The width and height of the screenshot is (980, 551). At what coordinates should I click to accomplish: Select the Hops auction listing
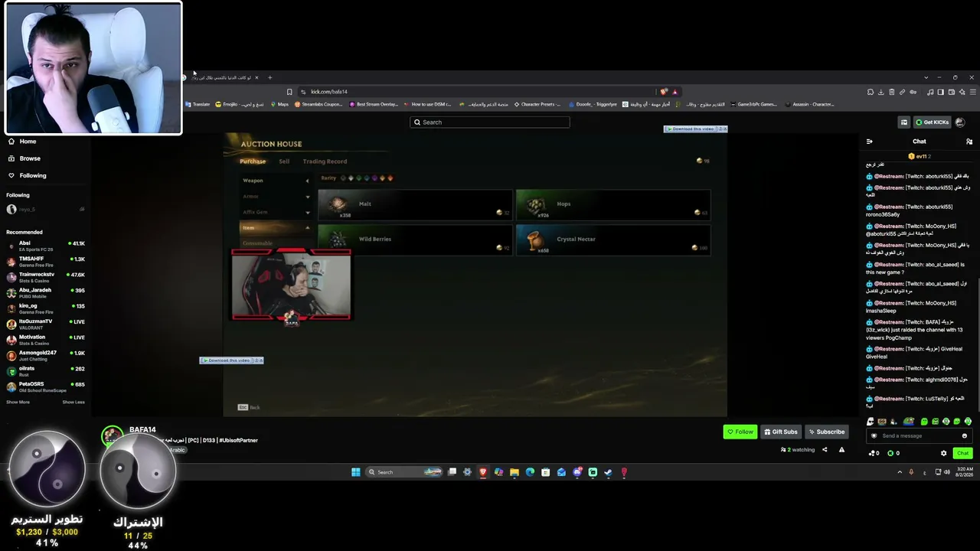(x=613, y=204)
